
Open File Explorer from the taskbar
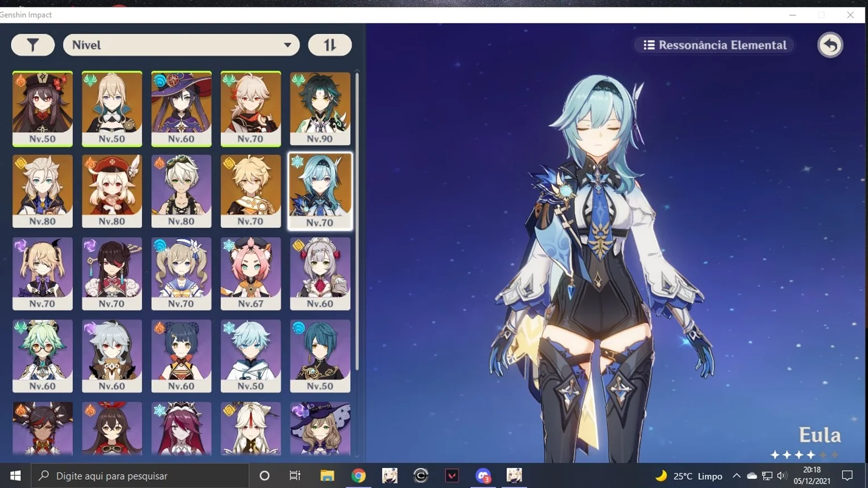pos(327,476)
